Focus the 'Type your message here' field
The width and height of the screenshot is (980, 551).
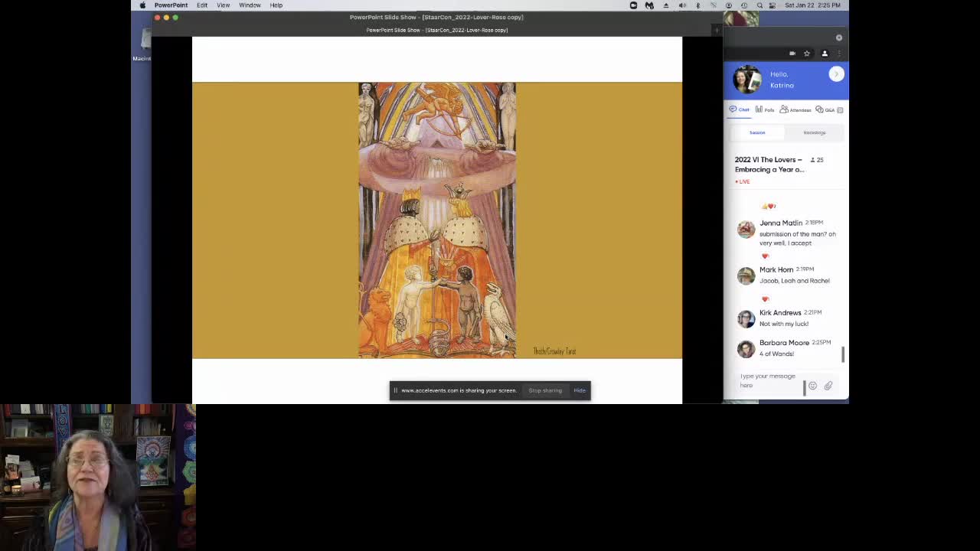click(769, 380)
